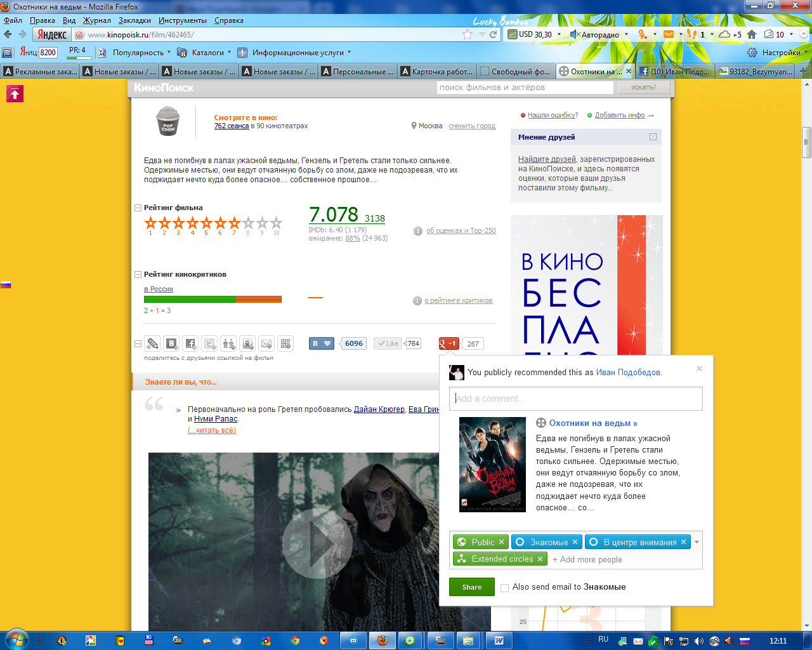
Task: Open the Настройки gear settings
Action: coord(773,53)
